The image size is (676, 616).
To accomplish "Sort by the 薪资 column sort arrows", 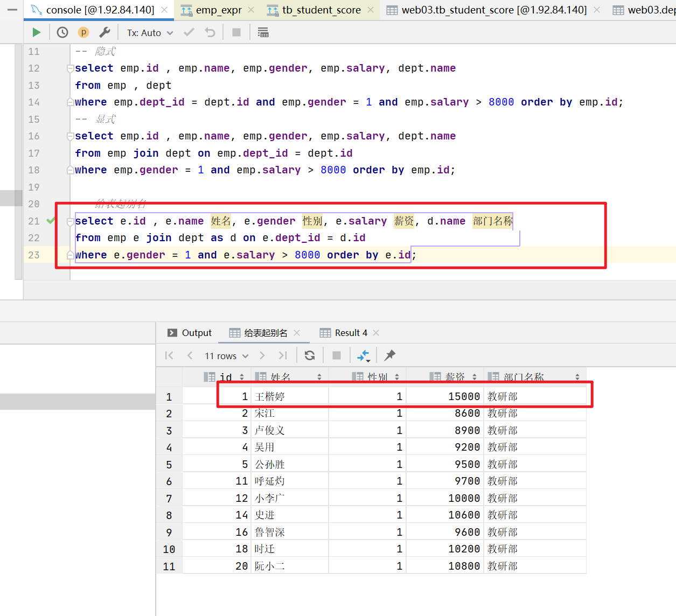I will coord(474,377).
